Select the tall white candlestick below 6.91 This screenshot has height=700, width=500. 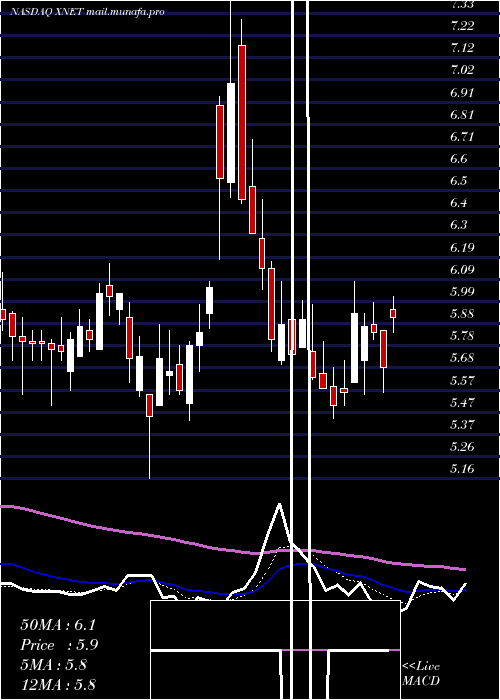[x=231, y=133]
